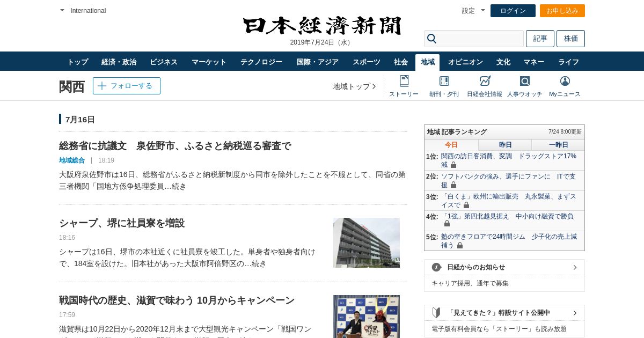Click the ログイン button
Viewport: 644px width, 338px height.
513,11
